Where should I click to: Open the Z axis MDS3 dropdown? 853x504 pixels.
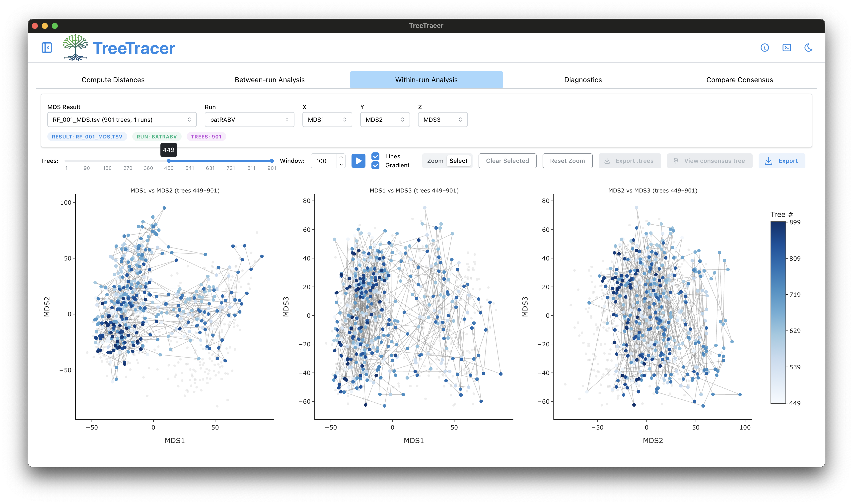443,120
